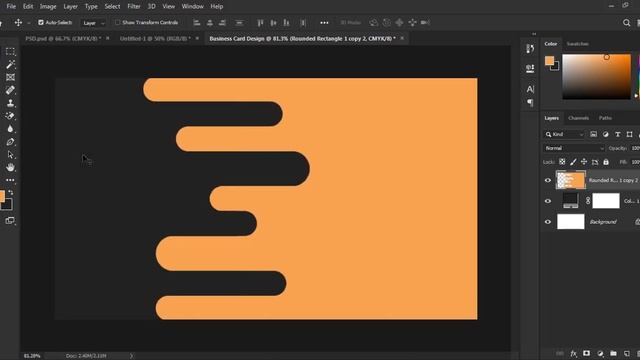Open the layer filter Kind dropdown
This screenshot has height=360, width=640.
(x=564, y=134)
